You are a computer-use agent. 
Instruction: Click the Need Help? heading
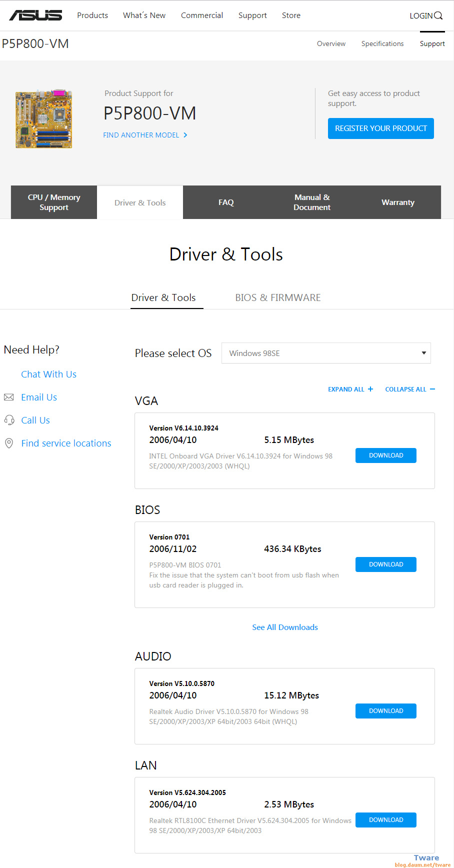pyautogui.click(x=31, y=349)
